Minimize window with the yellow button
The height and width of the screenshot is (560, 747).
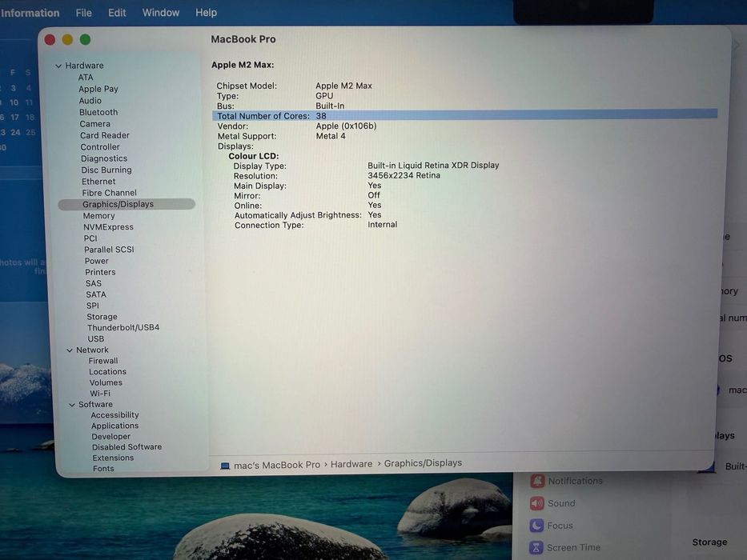[x=67, y=39]
